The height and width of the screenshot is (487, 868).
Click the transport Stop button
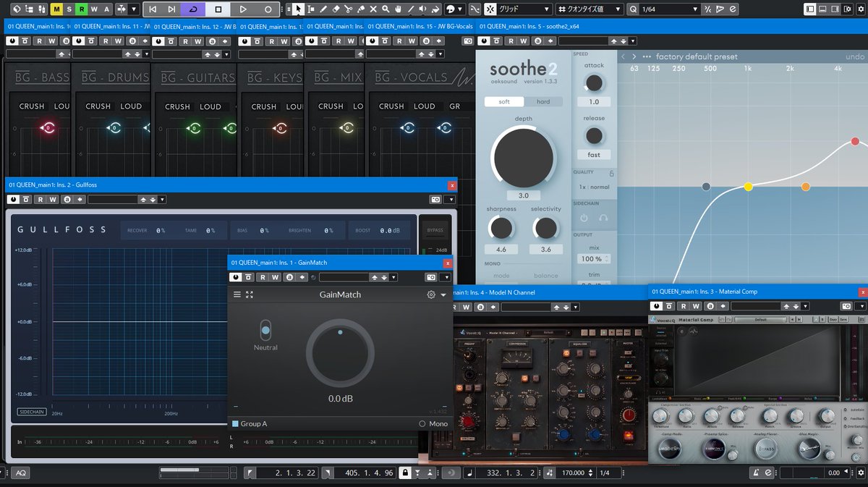coord(218,9)
